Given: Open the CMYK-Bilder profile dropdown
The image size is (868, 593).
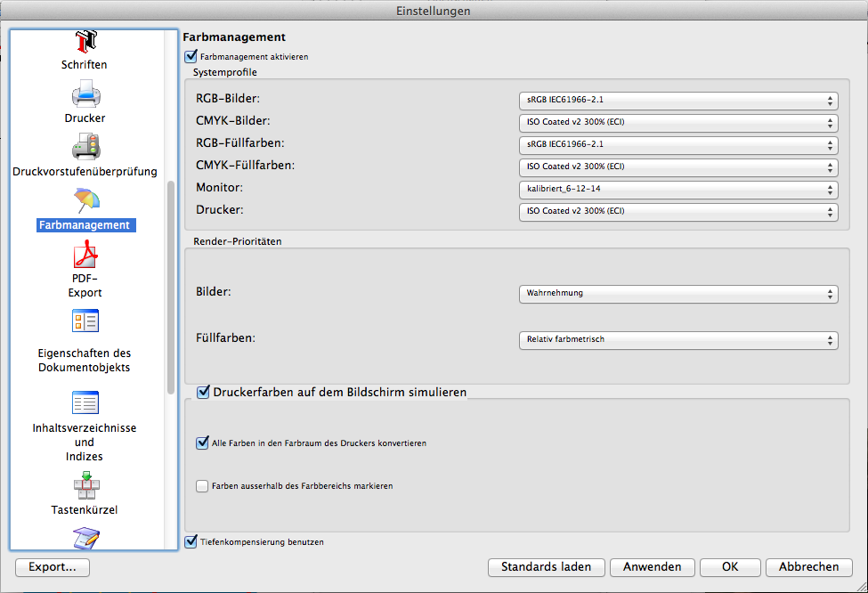Looking at the screenshot, I should [x=677, y=123].
